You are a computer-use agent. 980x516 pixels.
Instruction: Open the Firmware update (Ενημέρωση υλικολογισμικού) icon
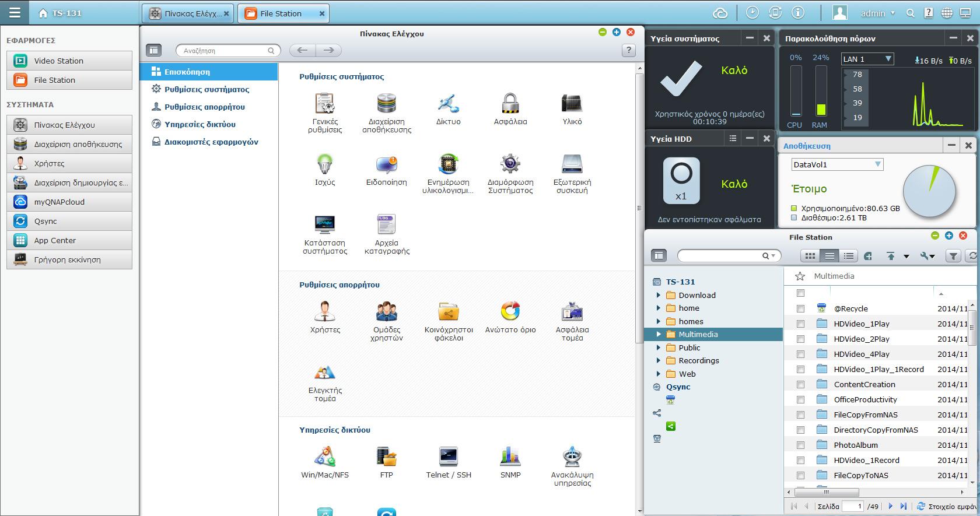tap(448, 164)
